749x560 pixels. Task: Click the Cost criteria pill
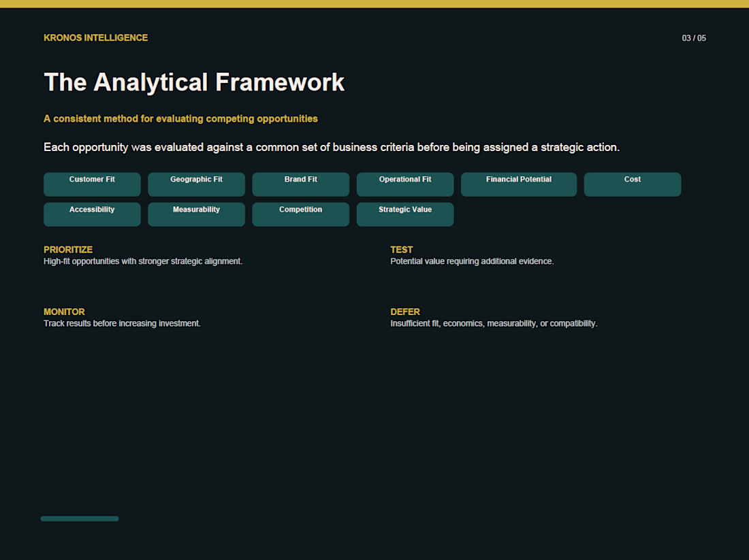[x=633, y=184]
